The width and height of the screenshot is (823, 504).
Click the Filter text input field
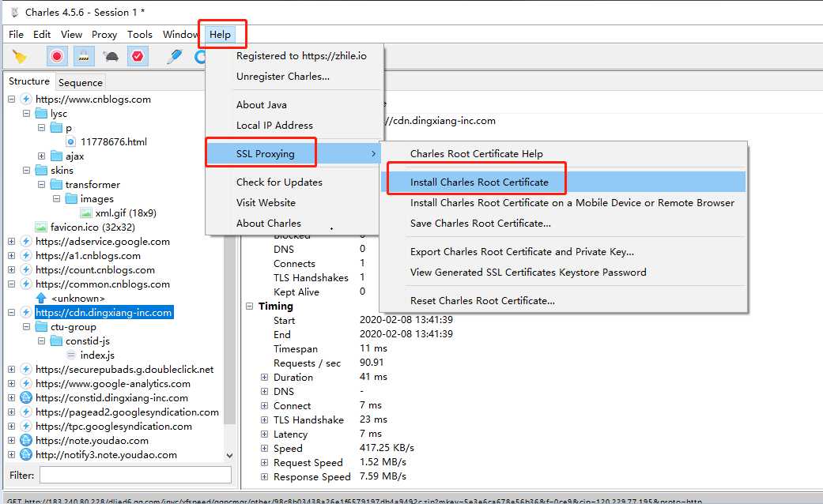pyautogui.click(x=135, y=476)
